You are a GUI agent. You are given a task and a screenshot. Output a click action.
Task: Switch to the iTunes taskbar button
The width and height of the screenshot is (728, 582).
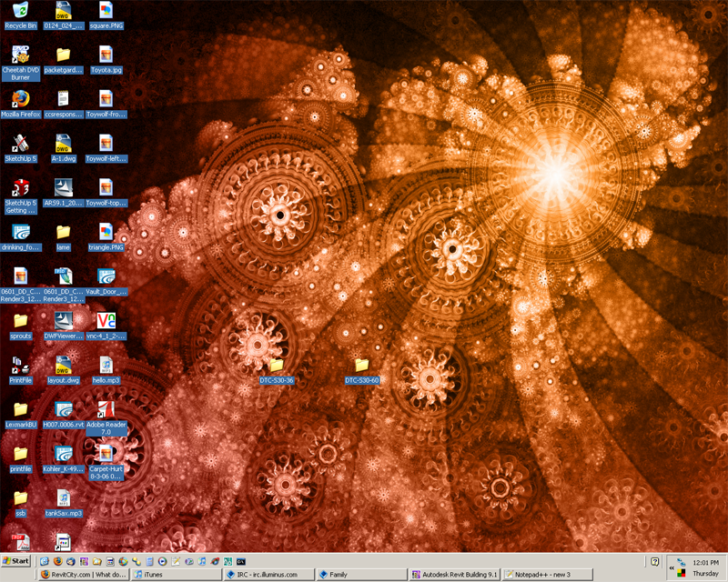(x=177, y=575)
